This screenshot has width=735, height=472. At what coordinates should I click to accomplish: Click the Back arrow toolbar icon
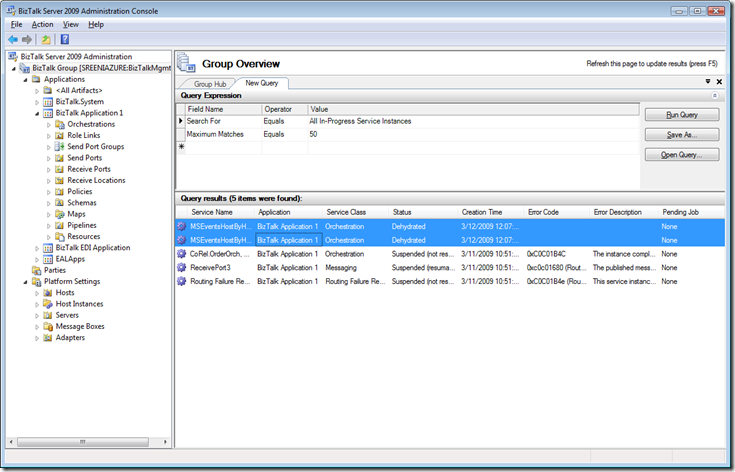pos(12,39)
